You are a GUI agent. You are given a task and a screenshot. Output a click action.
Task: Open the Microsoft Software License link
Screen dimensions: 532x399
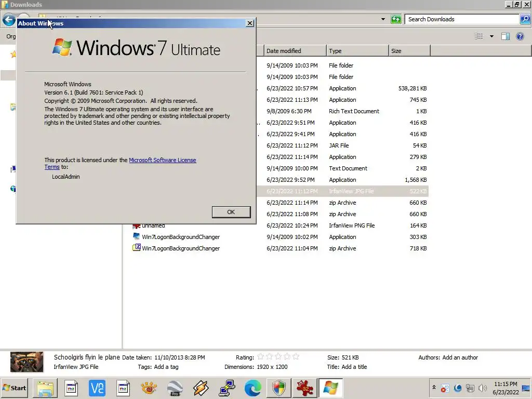click(163, 160)
